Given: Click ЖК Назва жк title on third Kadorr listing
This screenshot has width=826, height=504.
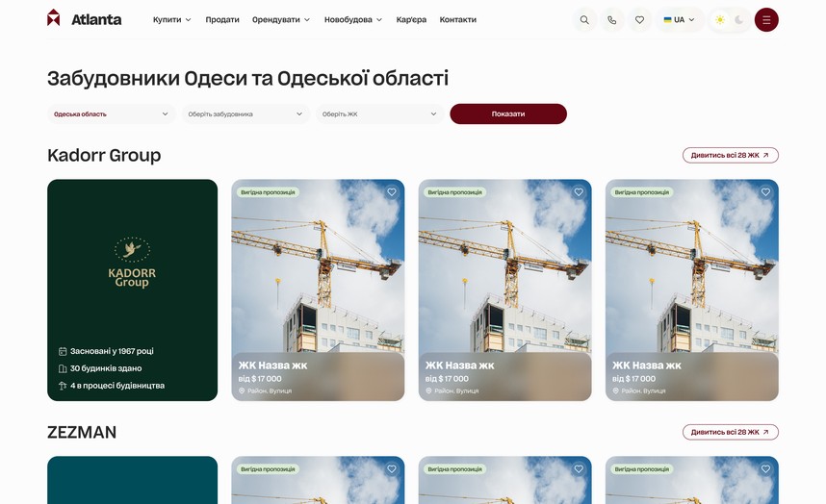Looking at the screenshot, I should pyautogui.click(x=646, y=365).
